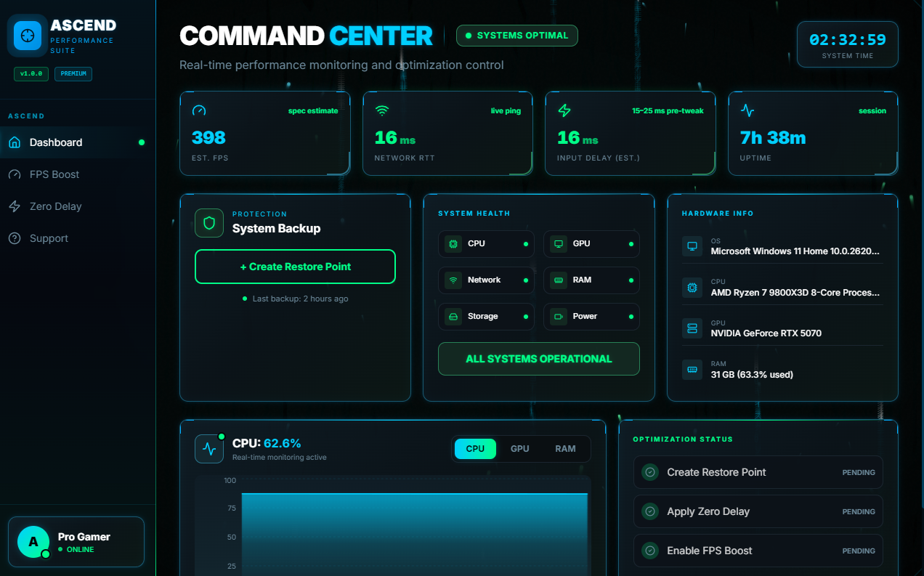Select the RAM tab on the chart
Image resolution: width=924 pixels, height=576 pixels.
(565, 449)
